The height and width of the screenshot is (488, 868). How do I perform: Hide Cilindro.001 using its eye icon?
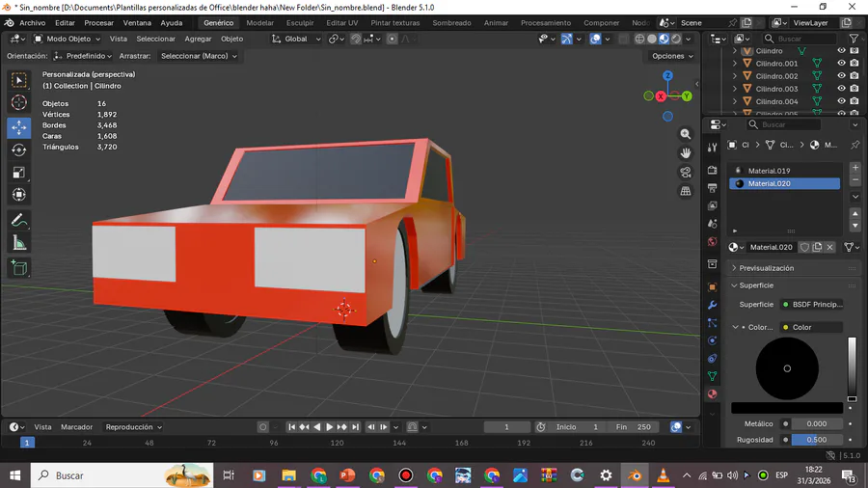coord(841,64)
